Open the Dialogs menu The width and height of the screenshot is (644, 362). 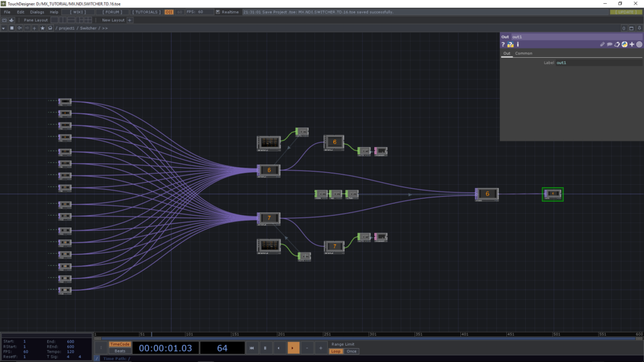point(37,12)
